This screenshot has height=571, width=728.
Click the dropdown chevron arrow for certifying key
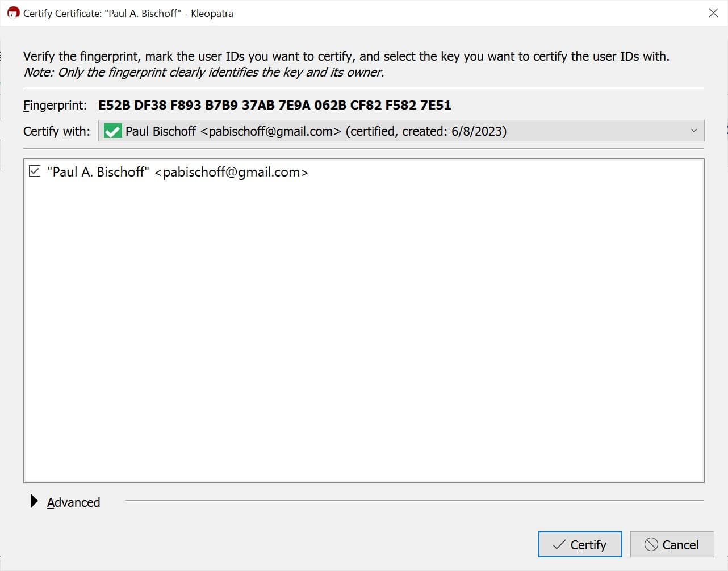click(x=693, y=131)
